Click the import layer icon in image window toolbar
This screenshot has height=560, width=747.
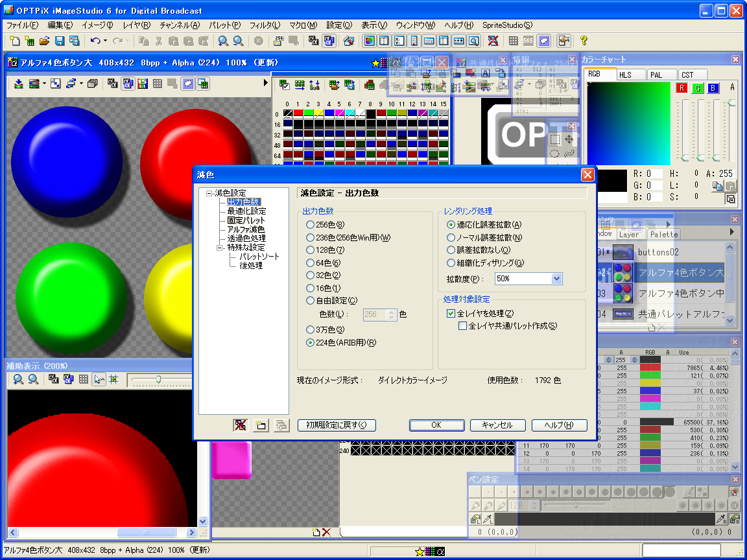point(18,84)
